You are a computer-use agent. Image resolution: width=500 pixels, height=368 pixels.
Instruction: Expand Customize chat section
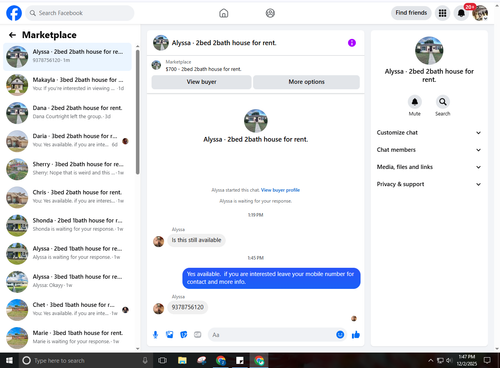click(429, 133)
